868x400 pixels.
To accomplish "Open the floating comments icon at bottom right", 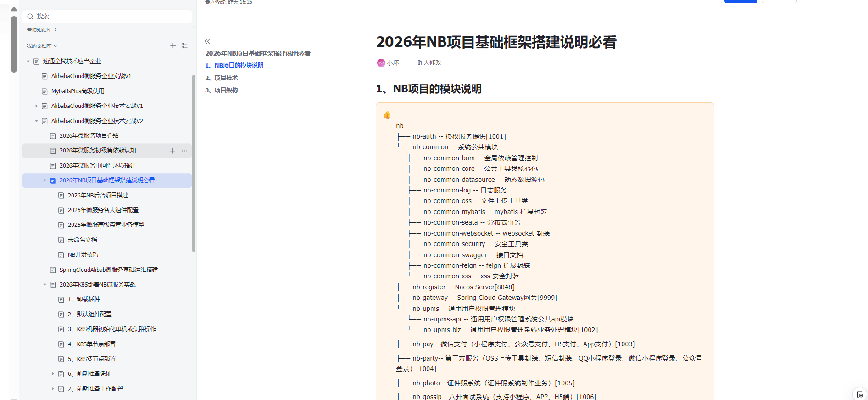I will click(859, 394).
